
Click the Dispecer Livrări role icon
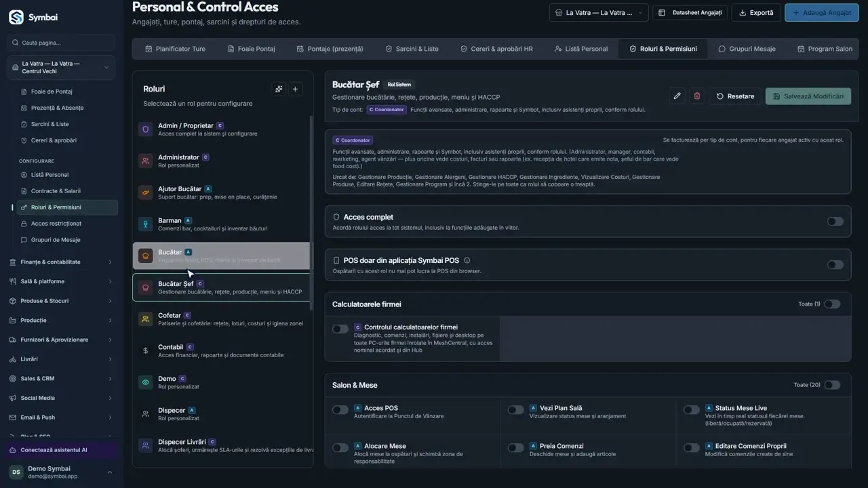click(145, 445)
